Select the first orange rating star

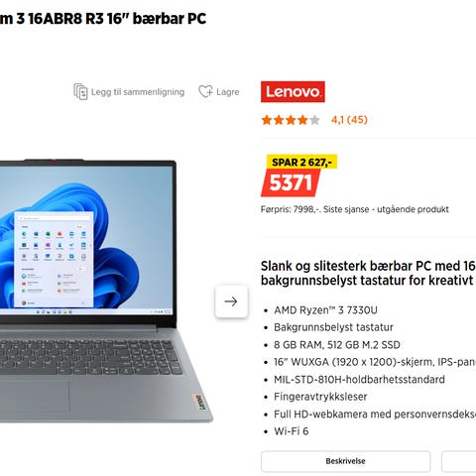point(267,120)
